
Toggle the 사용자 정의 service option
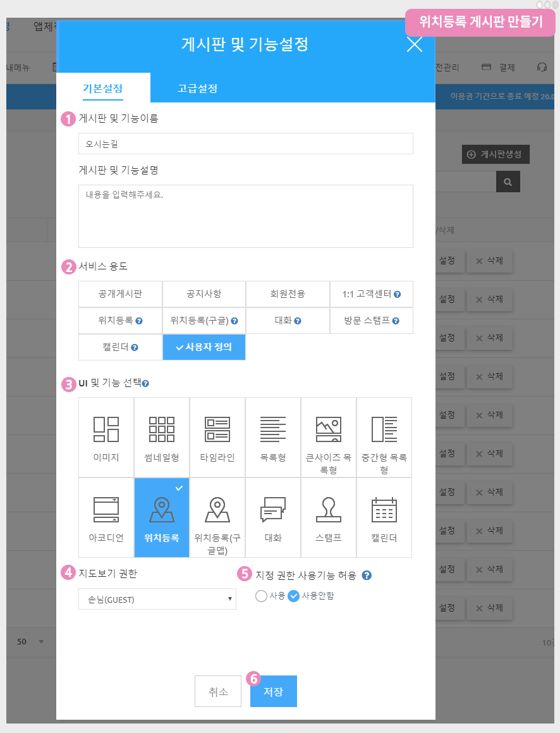[204, 347]
